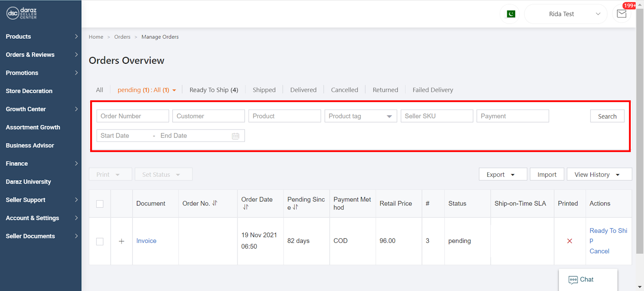The height and width of the screenshot is (291, 644).
Task: Click the Ready To Ship action link
Action: tap(608, 235)
